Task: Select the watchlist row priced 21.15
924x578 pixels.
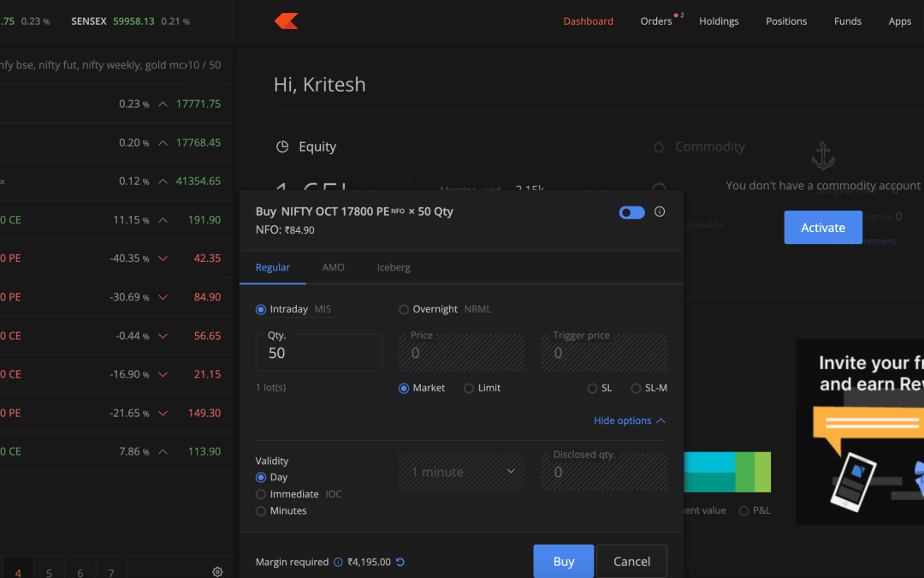Action: tap(116, 374)
